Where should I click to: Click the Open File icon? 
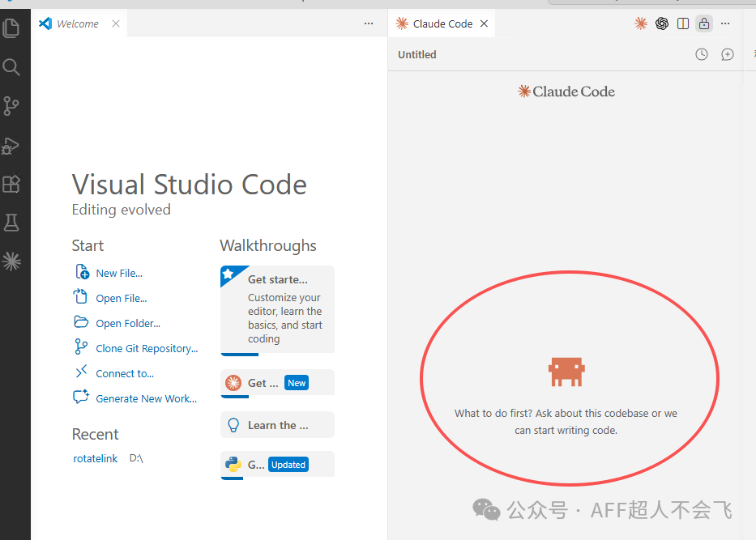coord(80,296)
